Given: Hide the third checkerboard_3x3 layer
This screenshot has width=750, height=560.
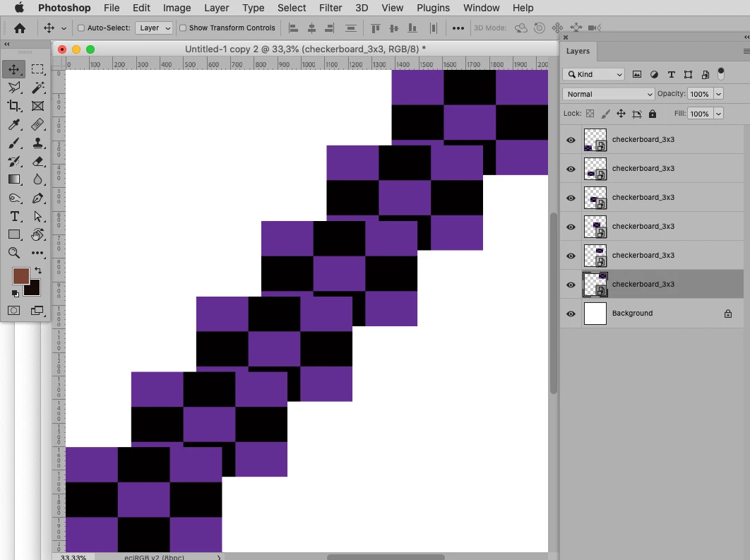Looking at the screenshot, I should point(571,198).
